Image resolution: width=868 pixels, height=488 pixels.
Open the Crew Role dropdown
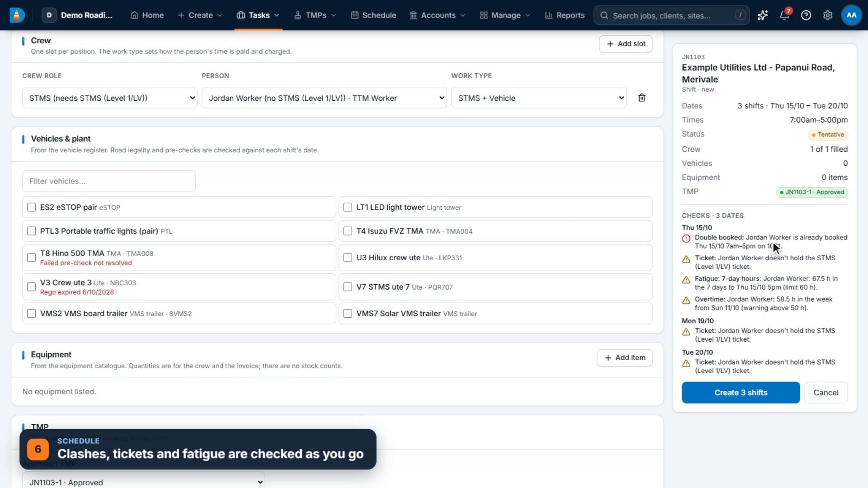pyautogui.click(x=109, y=98)
